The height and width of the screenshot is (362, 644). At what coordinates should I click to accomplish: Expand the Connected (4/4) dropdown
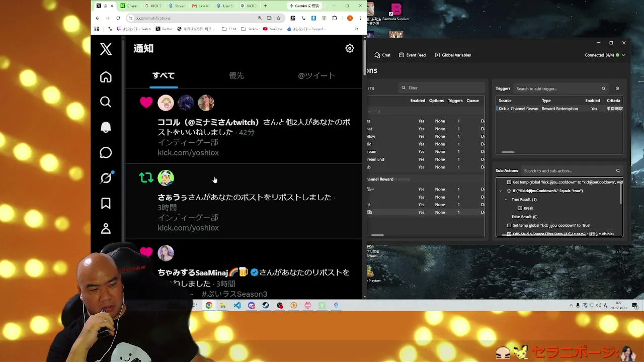point(605,55)
